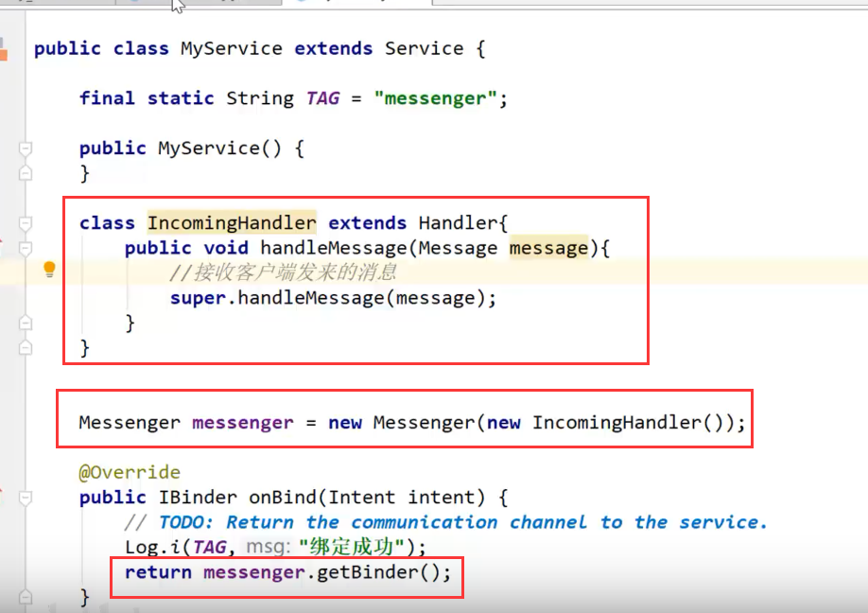This screenshot has width=868, height=613.
Task: Click the String type keyword
Action: coord(260,98)
